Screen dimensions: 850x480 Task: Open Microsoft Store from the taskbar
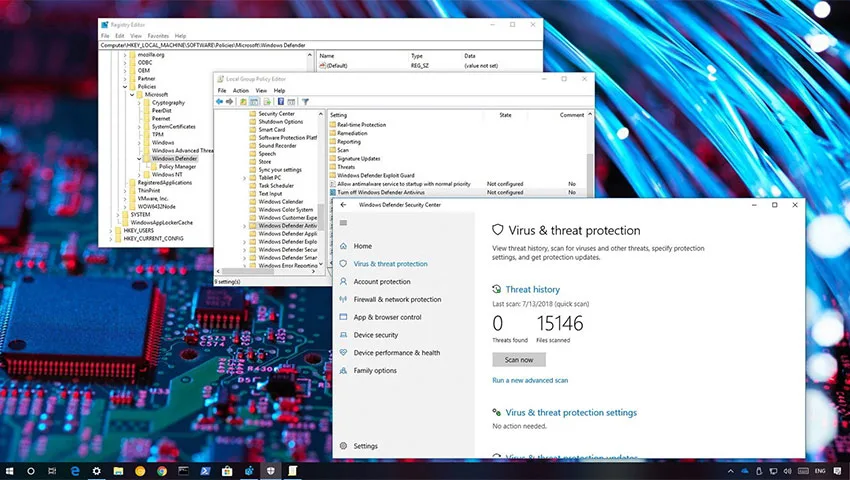(227, 471)
